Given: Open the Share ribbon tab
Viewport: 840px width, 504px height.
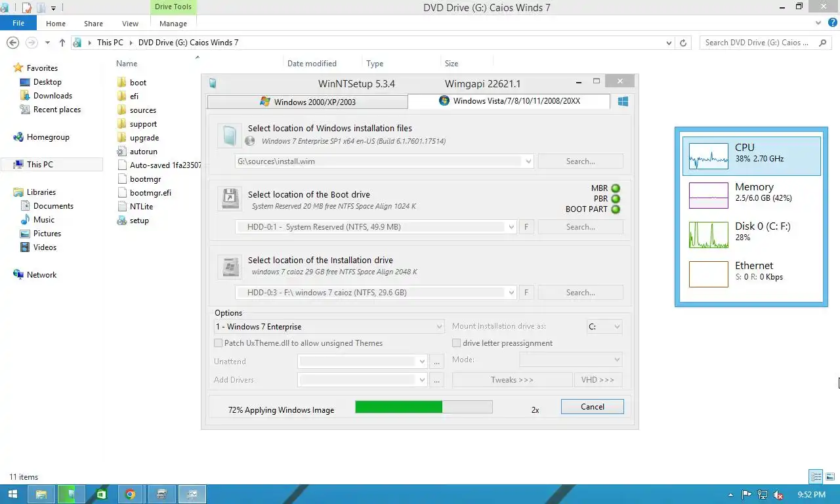Looking at the screenshot, I should click(93, 24).
